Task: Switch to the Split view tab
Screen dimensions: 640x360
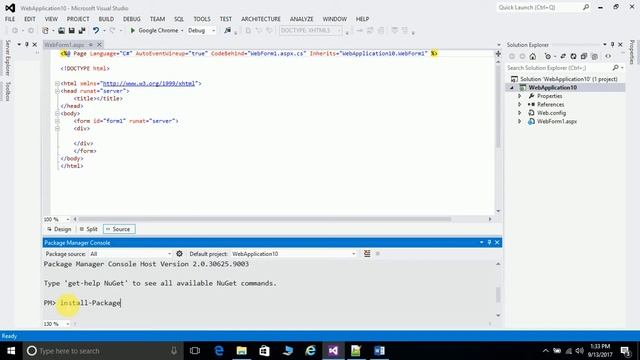Action: (x=89, y=229)
